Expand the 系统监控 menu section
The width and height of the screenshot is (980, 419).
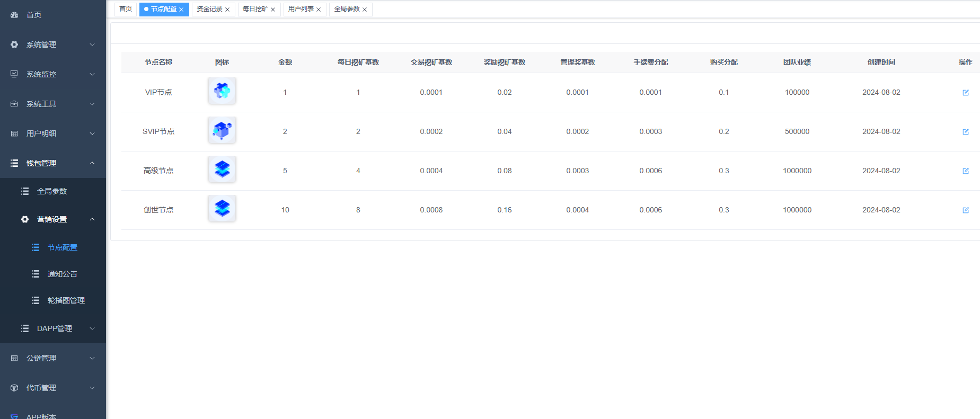pyautogui.click(x=53, y=74)
